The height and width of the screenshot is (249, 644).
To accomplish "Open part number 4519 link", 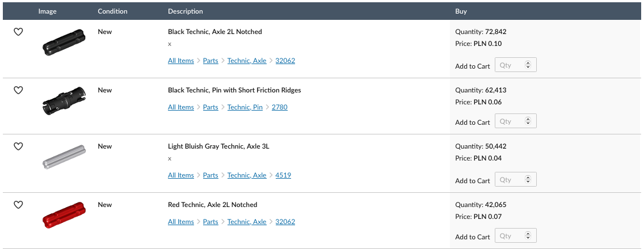I will point(283,175).
